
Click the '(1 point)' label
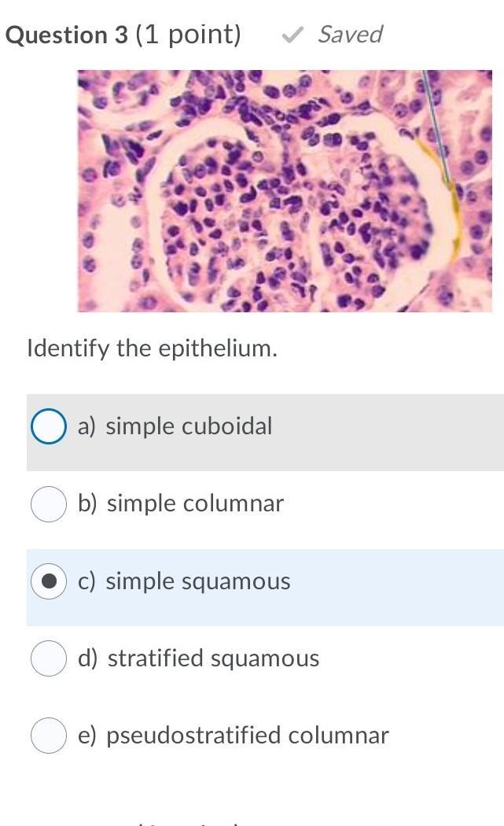[x=189, y=35]
